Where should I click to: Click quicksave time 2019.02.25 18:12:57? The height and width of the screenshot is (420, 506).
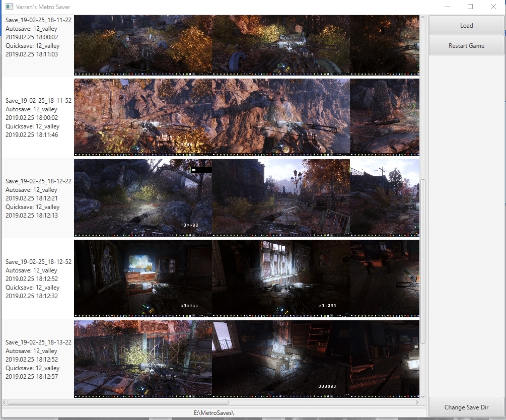(x=32, y=376)
